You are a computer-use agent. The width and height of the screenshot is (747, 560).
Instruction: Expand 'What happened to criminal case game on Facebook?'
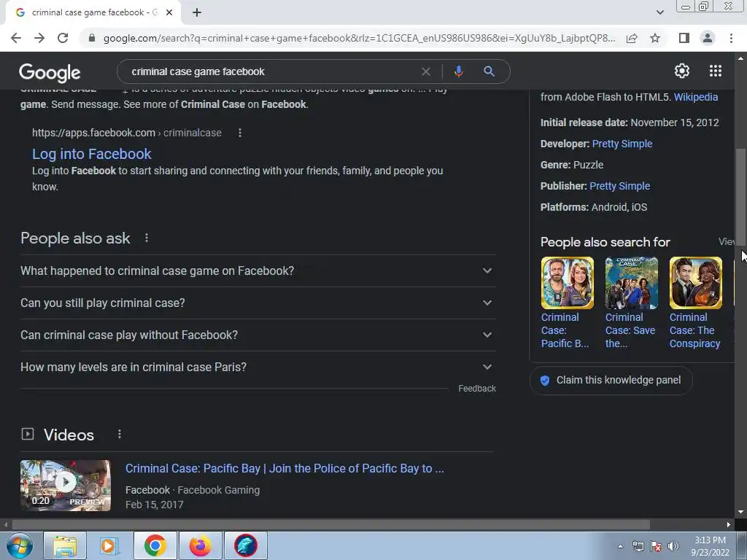(258, 271)
